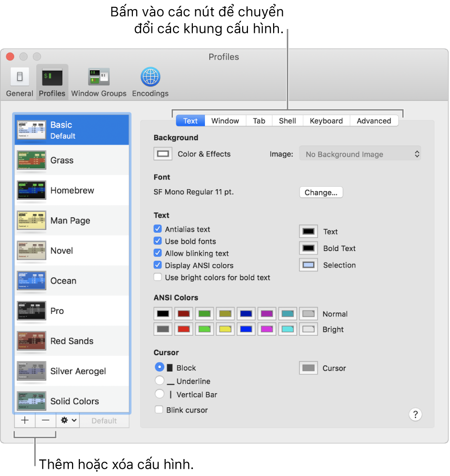This screenshot has width=450, height=476.
Task: Open the Background Image dropdown
Action: (x=360, y=154)
